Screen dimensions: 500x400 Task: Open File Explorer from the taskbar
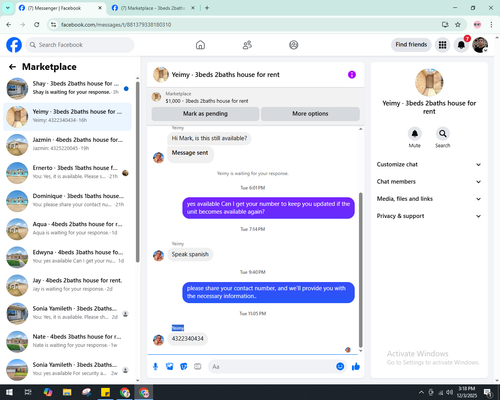[x=67, y=392]
